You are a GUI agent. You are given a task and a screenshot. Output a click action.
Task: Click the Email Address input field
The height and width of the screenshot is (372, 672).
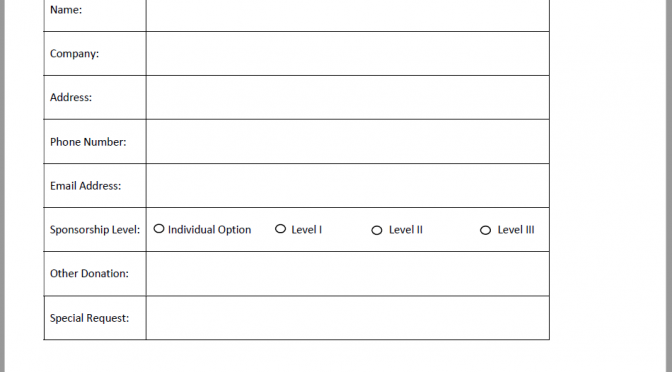pos(348,186)
